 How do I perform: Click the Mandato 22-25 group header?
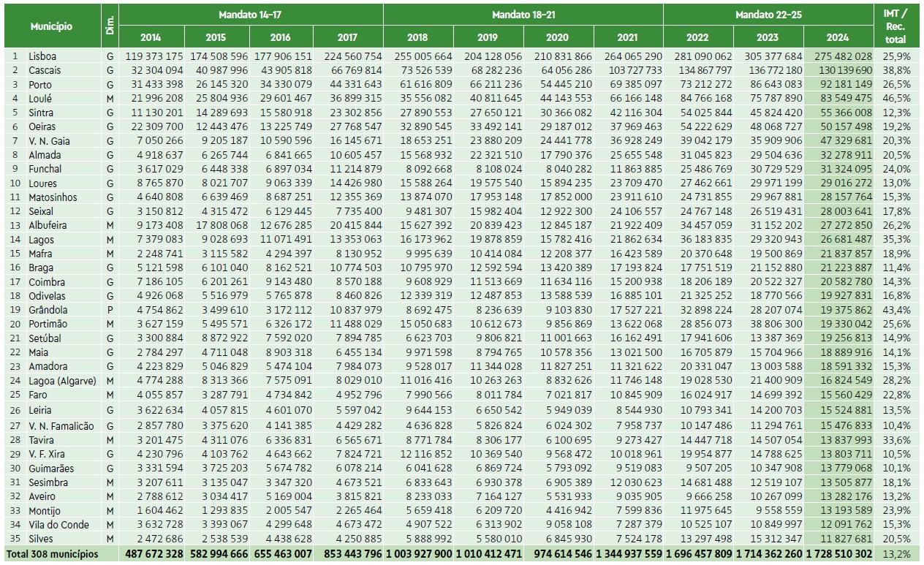[769, 15]
